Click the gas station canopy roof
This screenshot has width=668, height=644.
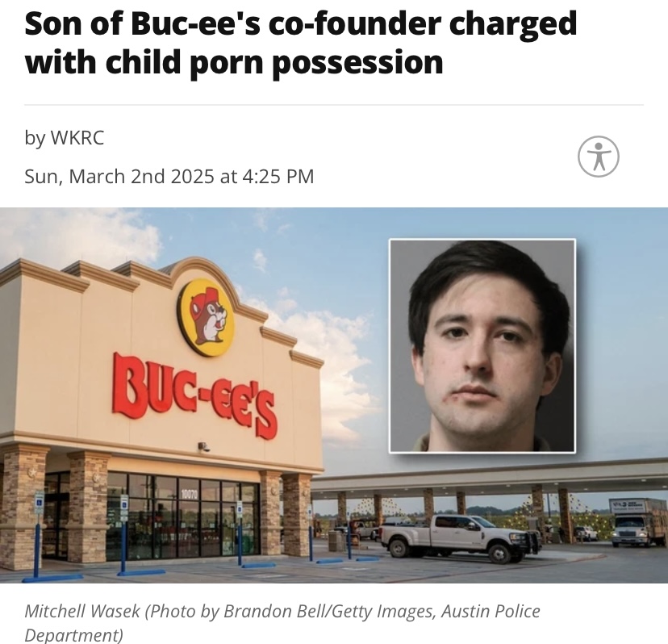coord(490,475)
